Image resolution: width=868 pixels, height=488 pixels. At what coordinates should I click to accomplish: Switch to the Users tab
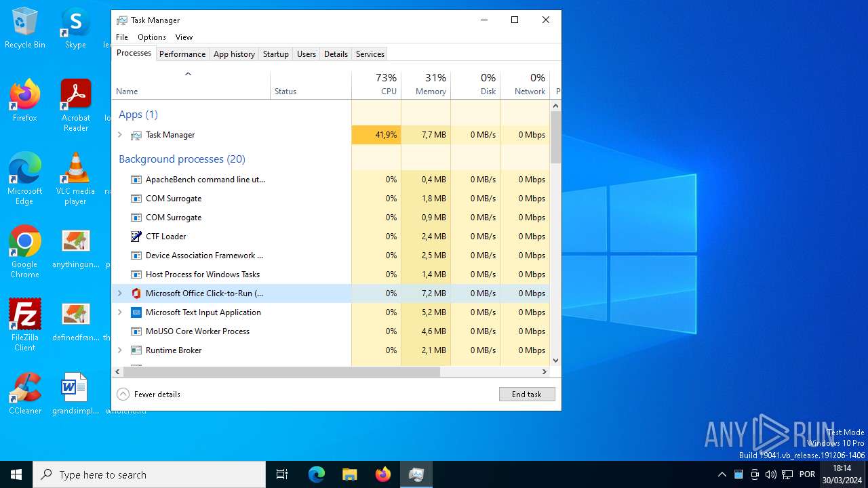[x=307, y=54]
